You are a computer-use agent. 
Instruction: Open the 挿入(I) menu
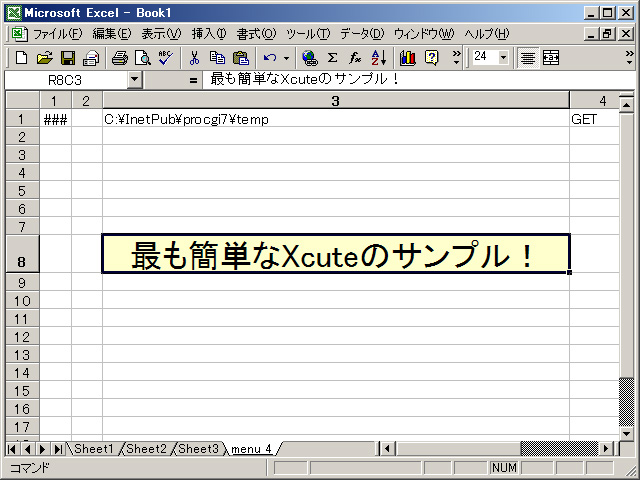pyautogui.click(x=209, y=34)
